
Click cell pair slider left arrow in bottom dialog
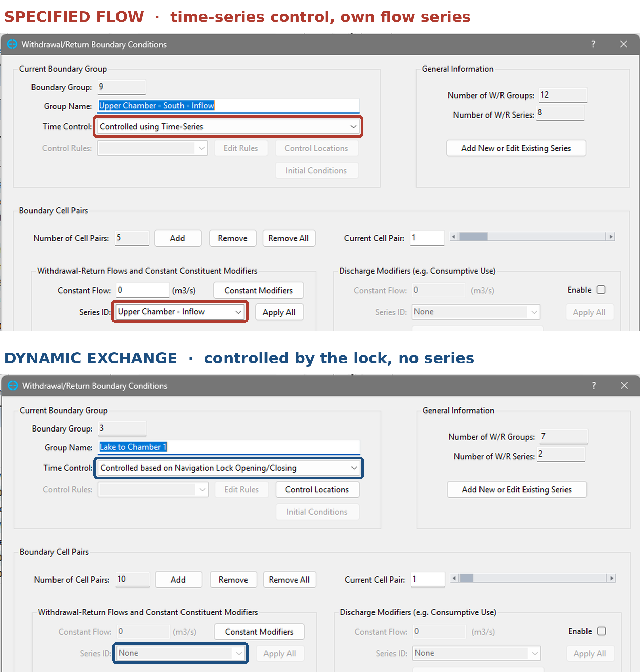[x=454, y=578]
